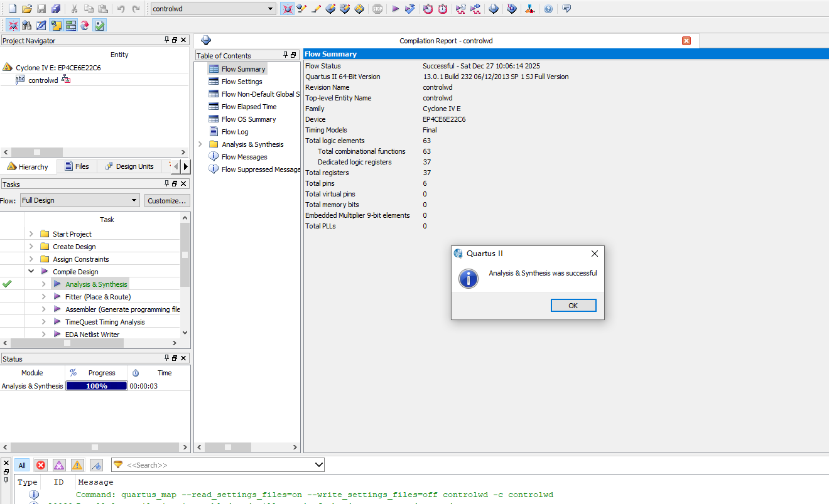
Task: Open Flow Elapsed Time report
Action: coord(249,107)
